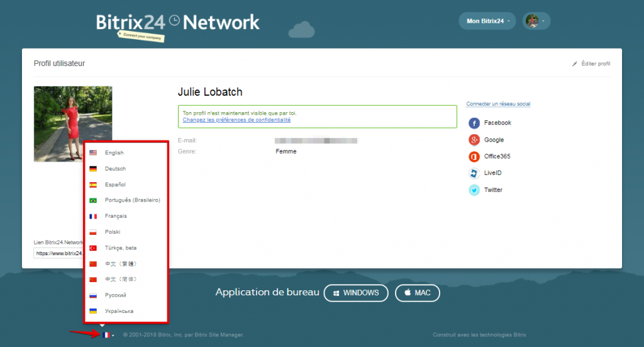The width and height of the screenshot is (644, 347).
Task: Click the profile photo of Julie Lobatch
Action: [73, 124]
